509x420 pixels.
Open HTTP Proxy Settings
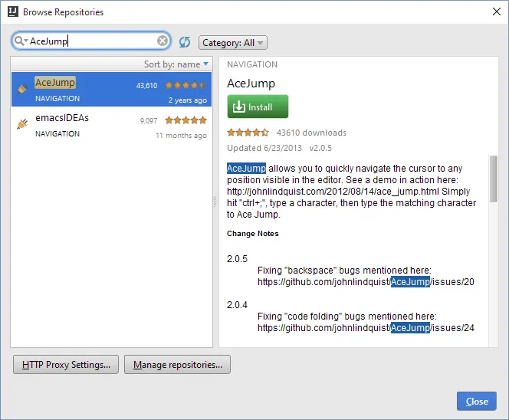click(66, 365)
